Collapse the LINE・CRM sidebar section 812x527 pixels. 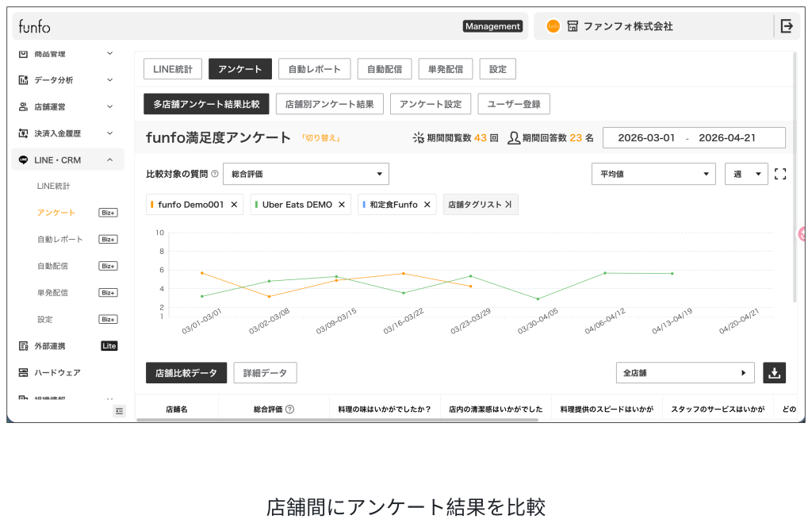click(x=109, y=160)
